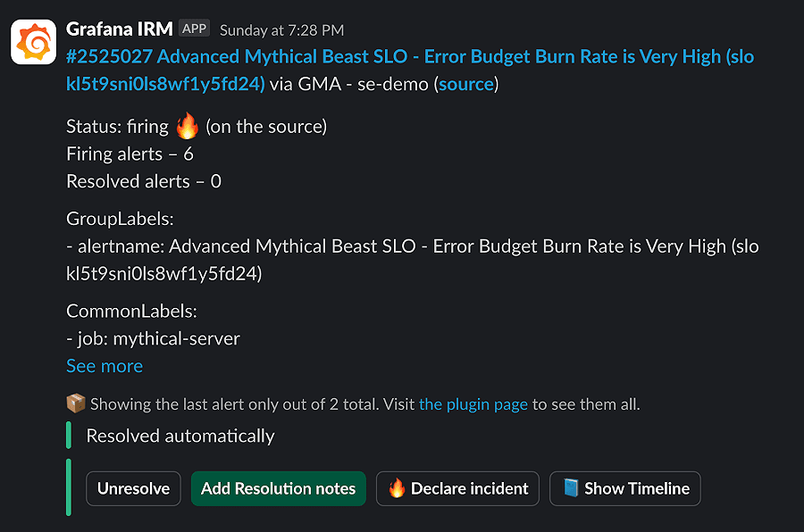Follow the source link in parentheses
The height and width of the screenshot is (532, 804).
click(x=466, y=84)
